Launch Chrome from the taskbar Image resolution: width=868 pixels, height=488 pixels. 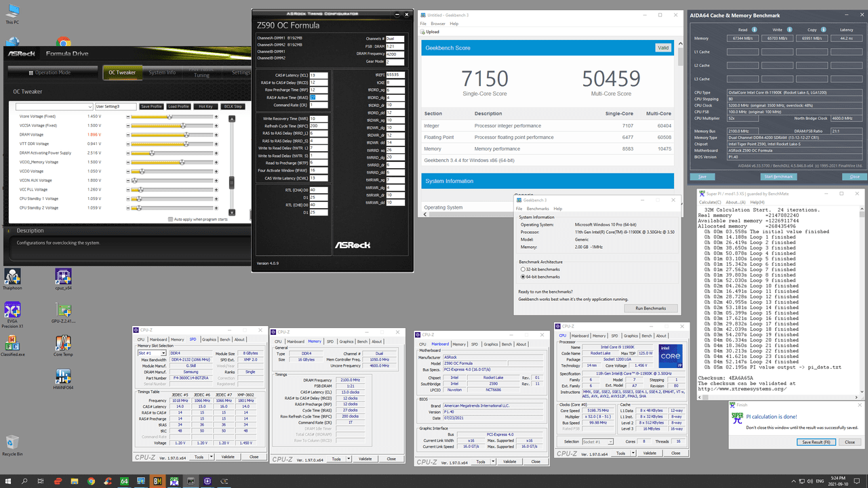click(91, 481)
